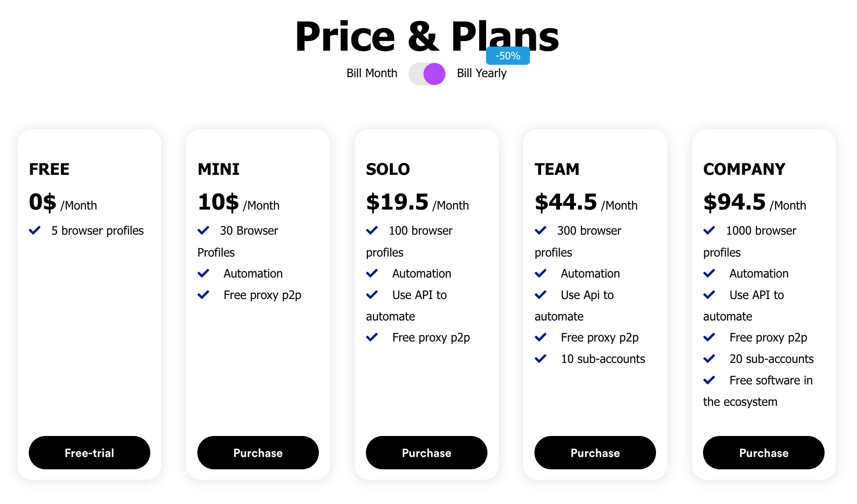Click checkmark beside 10 sub-accounts
The height and width of the screenshot is (504, 857).
tap(540, 359)
